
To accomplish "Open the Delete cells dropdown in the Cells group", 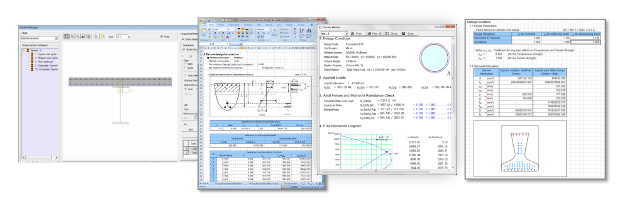I will tap(285, 33).
